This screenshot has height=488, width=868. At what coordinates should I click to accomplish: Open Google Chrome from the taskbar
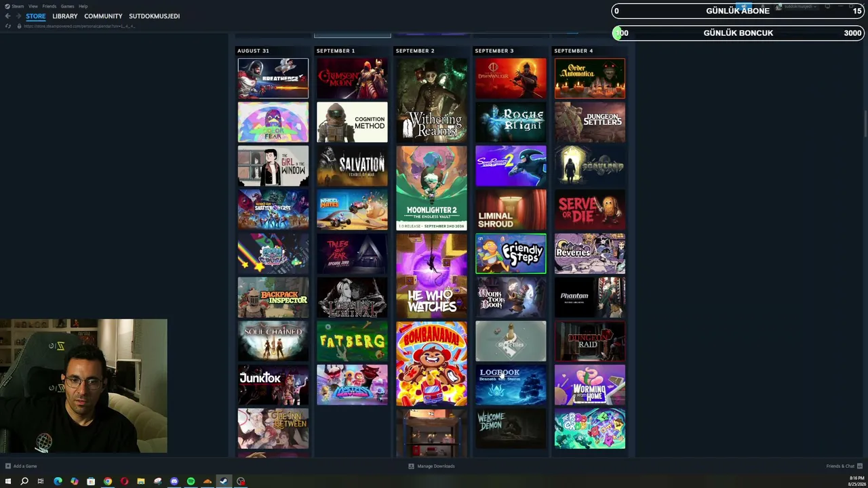click(108, 481)
